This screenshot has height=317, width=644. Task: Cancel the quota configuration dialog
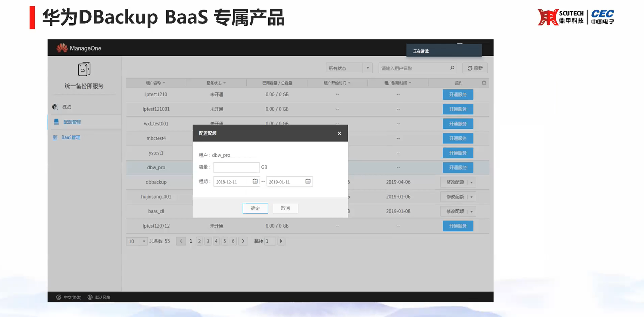tap(285, 208)
